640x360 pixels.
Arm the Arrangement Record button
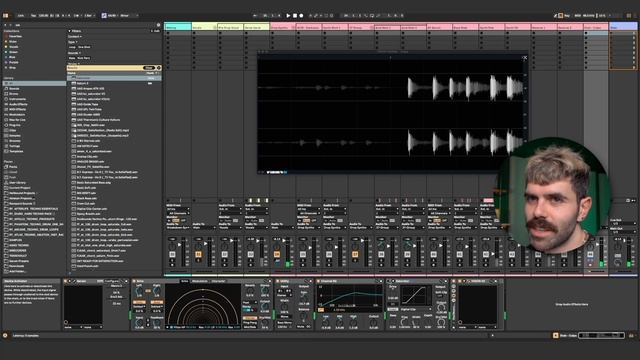(x=301, y=16)
